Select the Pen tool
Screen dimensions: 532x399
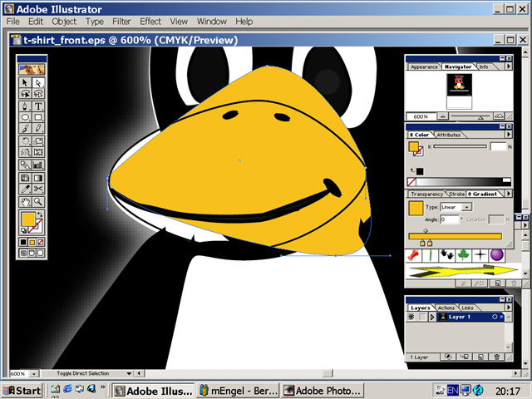tap(25, 106)
